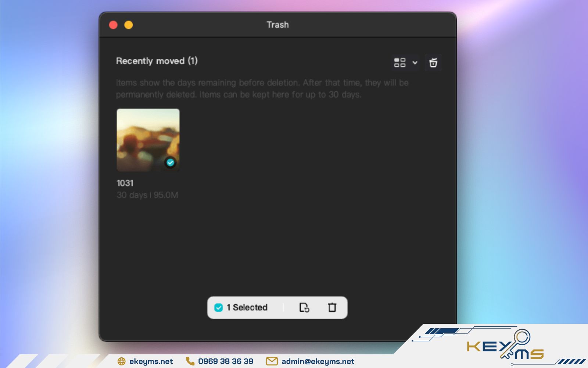Open the ekeyms.net link

[x=151, y=361]
